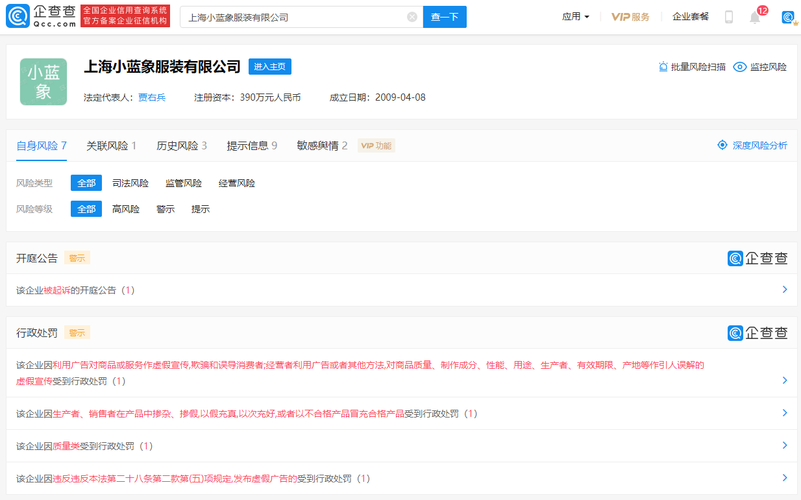
Task: Click the 进入主页 button
Action: tap(270, 67)
